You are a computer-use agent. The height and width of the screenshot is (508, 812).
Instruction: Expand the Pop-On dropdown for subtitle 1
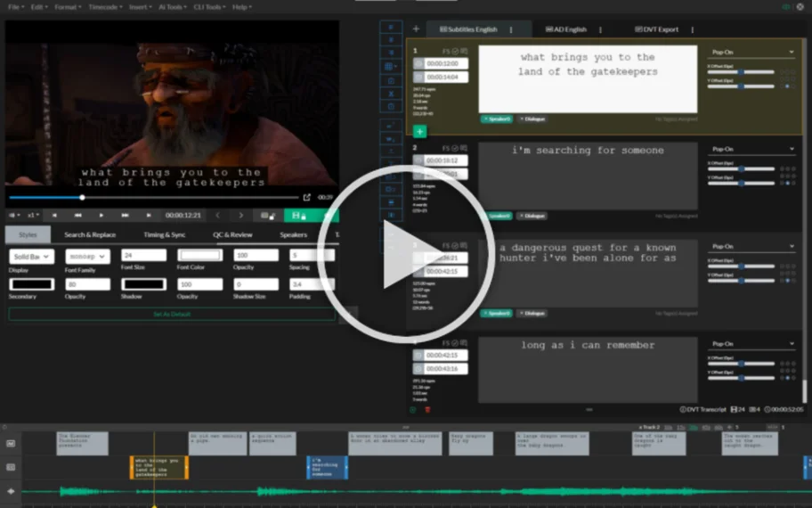pos(751,52)
